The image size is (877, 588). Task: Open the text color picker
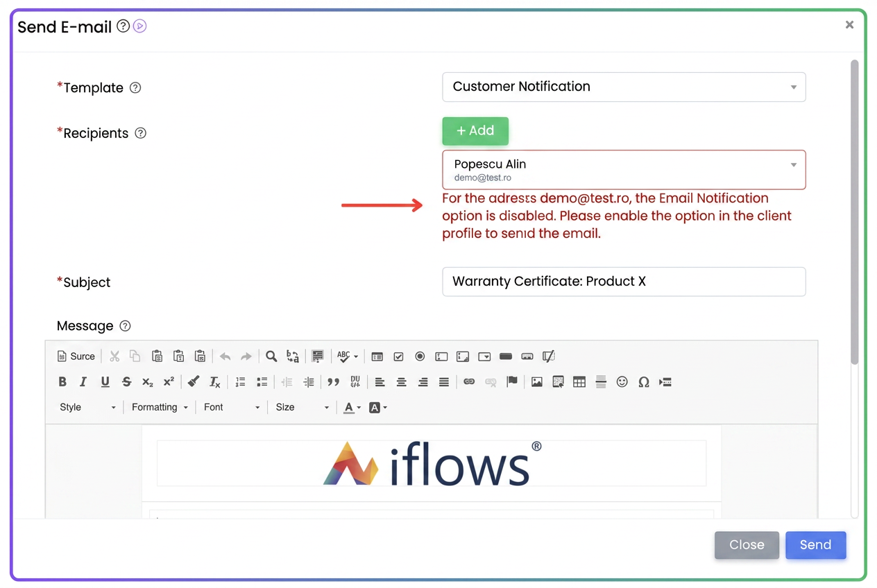pyautogui.click(x=352, y=407)
